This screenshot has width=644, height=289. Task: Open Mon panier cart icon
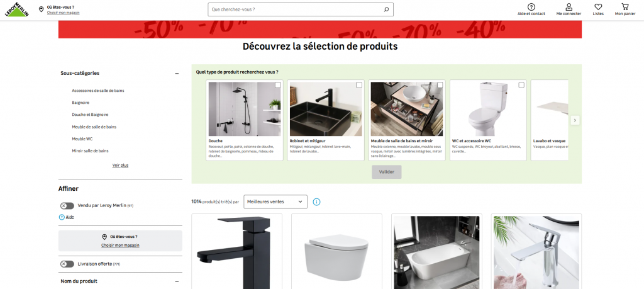tap(625, 6)
